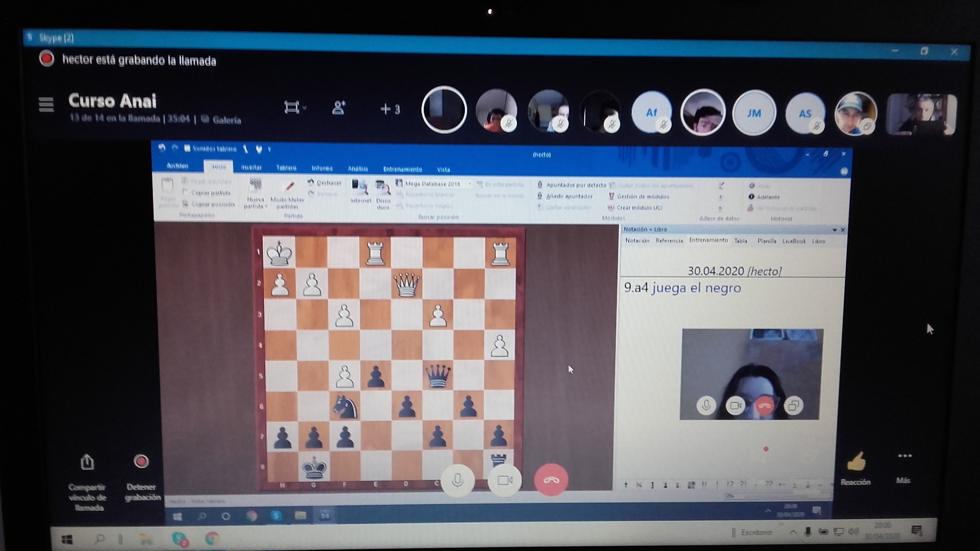Click Crear módulo UCI

[635, 208]
